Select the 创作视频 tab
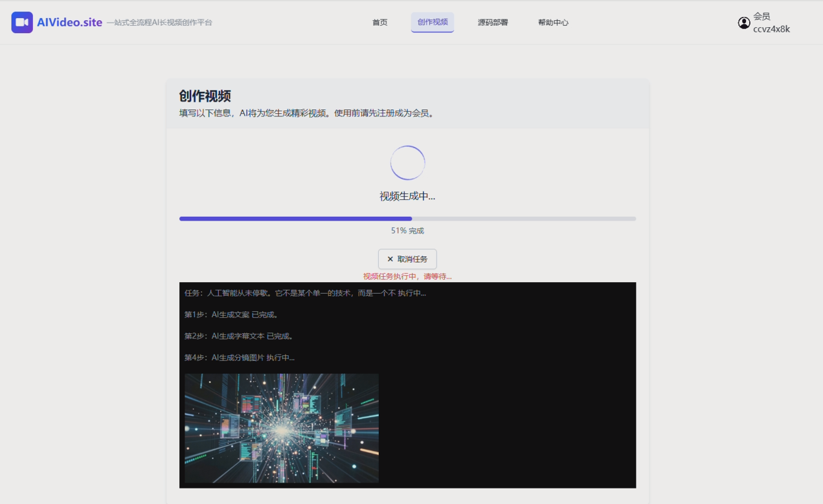This screenshot has width=823, height=504. click(x=433, y=22)
